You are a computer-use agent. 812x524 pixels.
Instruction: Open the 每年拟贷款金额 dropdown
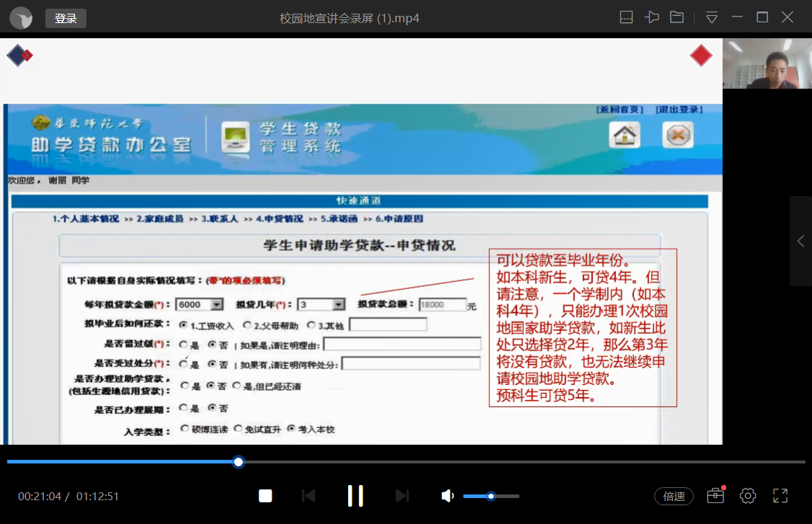(217, 305)
